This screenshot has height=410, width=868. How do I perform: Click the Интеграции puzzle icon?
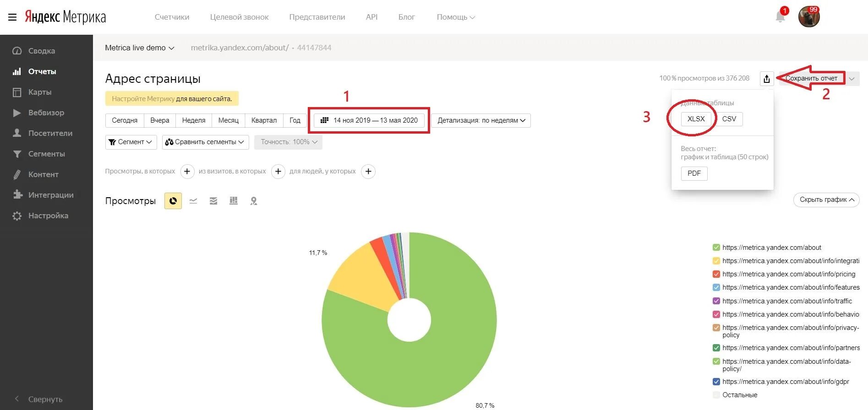pos(17,195)
